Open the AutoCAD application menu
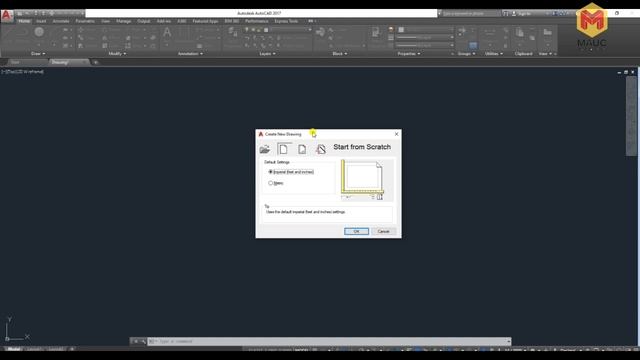Image resolution: width=640 pixels, height=360 pixels. coord(7,16)
